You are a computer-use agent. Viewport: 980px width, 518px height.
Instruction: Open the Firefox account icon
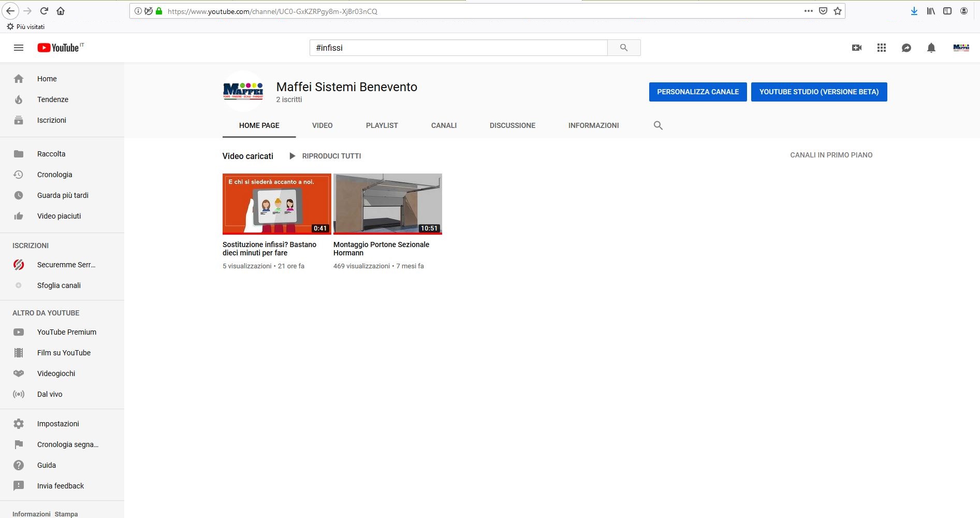click(964, 11)
